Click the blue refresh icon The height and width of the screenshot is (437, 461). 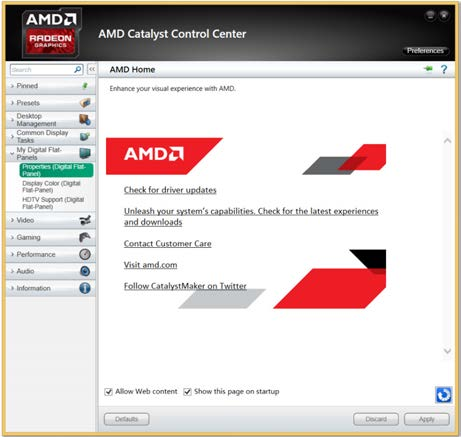444,395
